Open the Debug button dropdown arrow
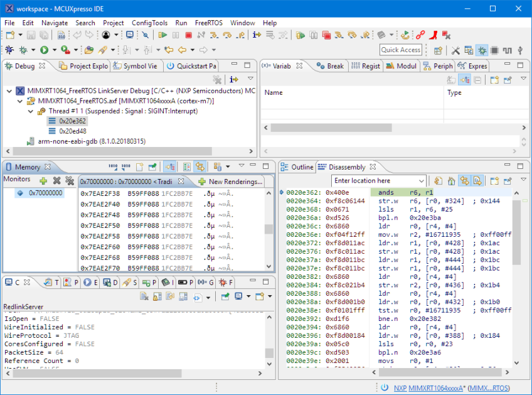532x395 pixels. pos(33,50)
